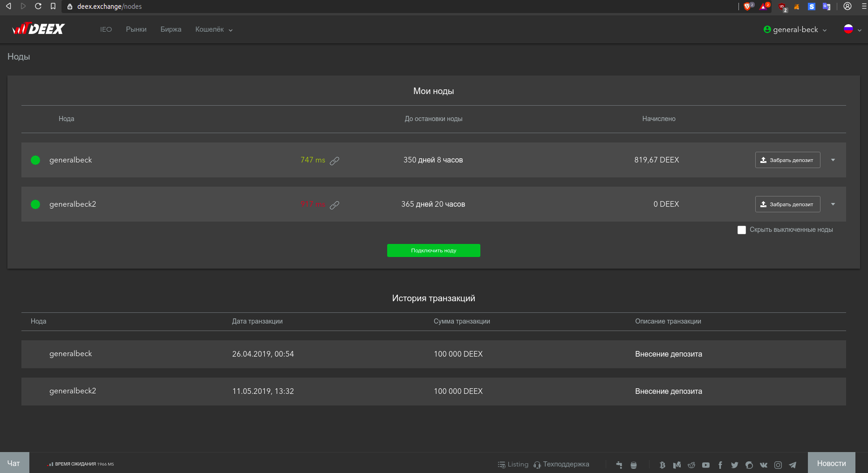Reload the deex.exchange page

pyautogui.click(x=38, y=6)
